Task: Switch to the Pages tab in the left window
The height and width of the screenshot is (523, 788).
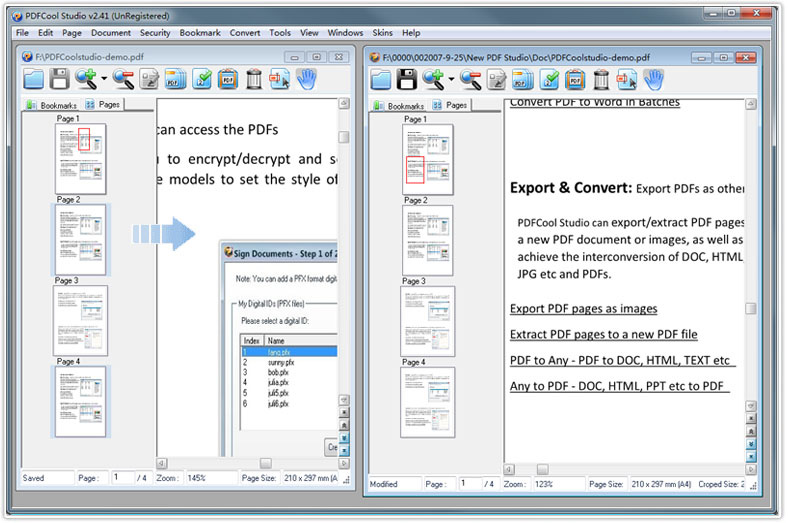Action: (x=103, y=104)
